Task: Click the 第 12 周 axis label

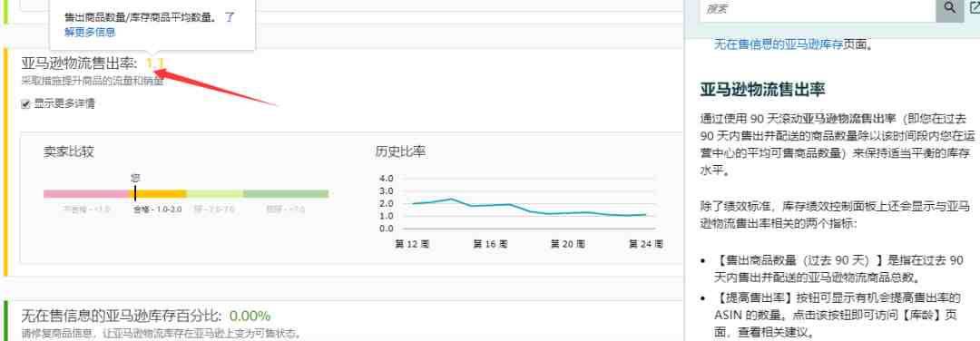Action: pos(412,244)
